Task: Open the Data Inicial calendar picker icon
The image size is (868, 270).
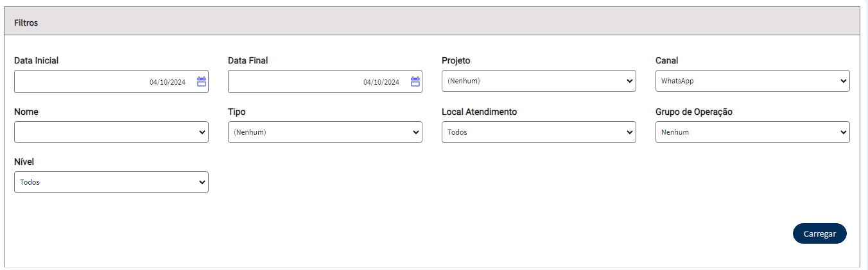Action: click(202, 81)
